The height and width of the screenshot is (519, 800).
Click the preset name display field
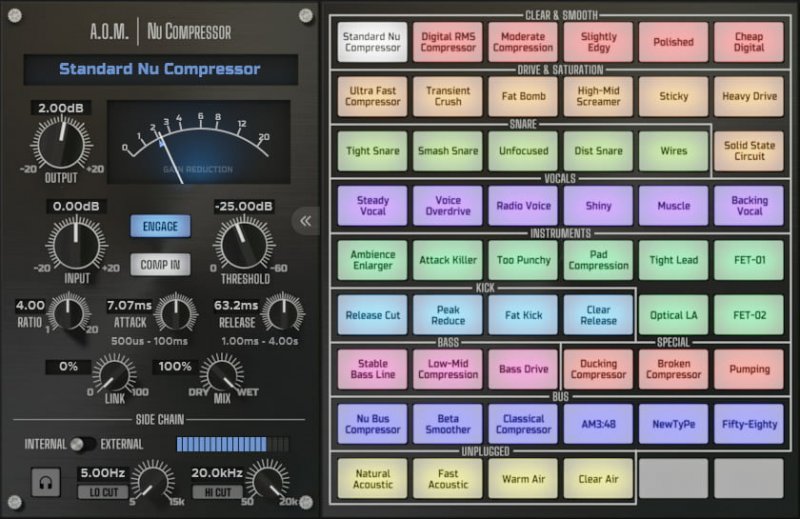tap(159, 70)
